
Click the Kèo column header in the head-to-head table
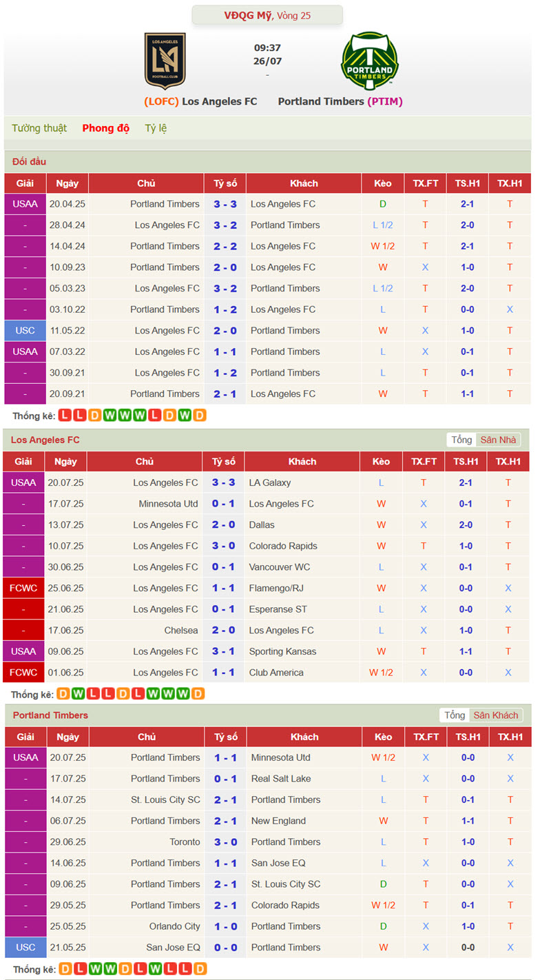pos(382,183)
